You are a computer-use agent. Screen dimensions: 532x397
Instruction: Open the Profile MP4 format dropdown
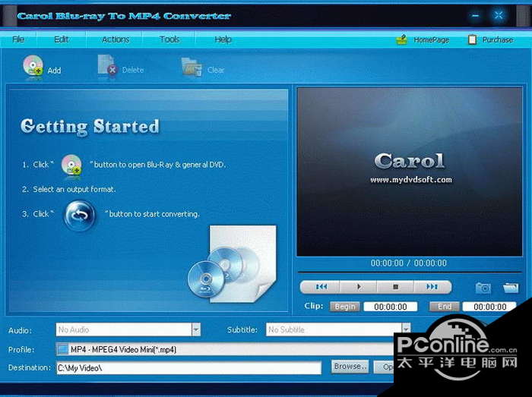(x=225, y=349)
